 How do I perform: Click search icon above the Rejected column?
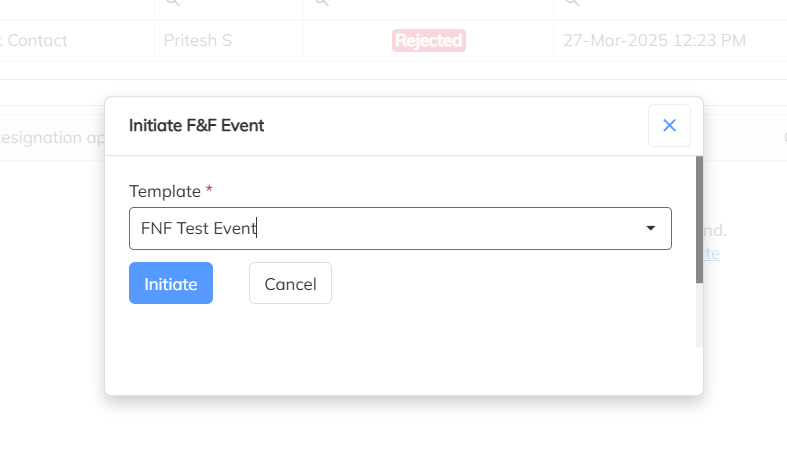pos(322,4)
